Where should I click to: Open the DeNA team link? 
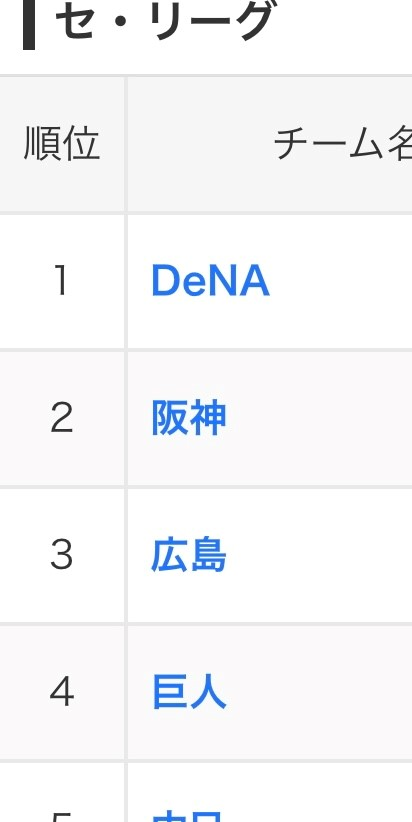(211, 281)
